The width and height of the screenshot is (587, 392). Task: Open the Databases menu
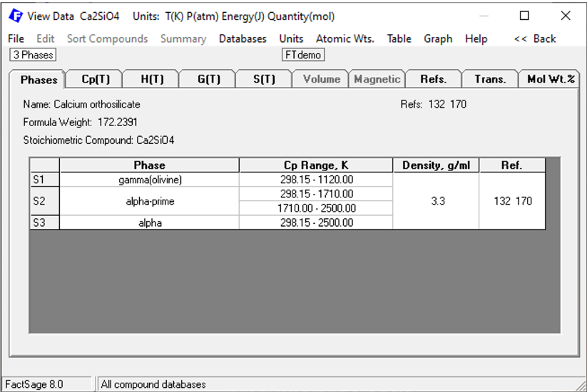(243, 39)
